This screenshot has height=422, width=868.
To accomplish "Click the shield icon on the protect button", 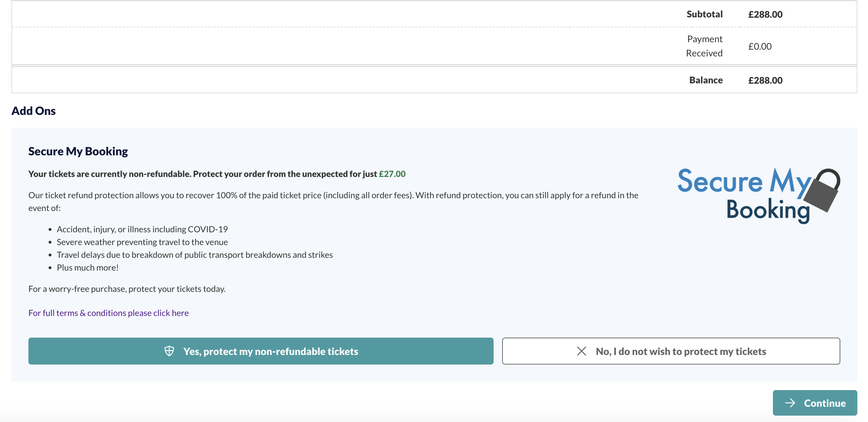I will [169, 351].
